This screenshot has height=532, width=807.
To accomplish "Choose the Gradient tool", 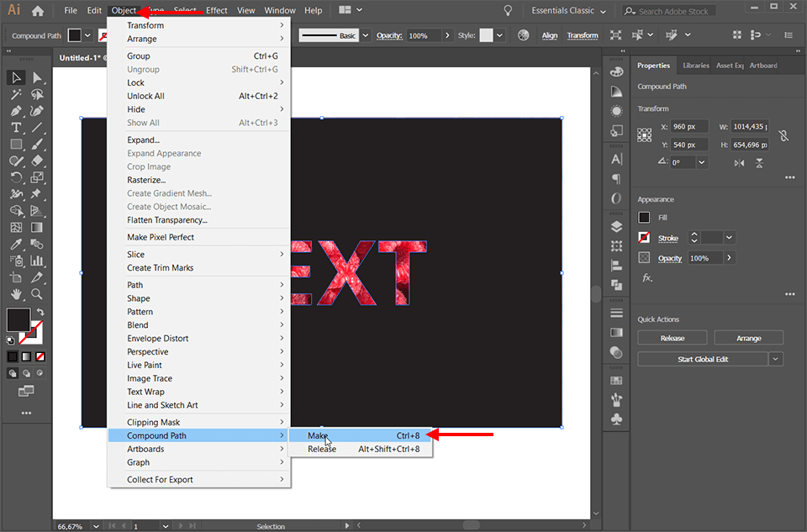I will pyautogui.click(x=36, y=228).
